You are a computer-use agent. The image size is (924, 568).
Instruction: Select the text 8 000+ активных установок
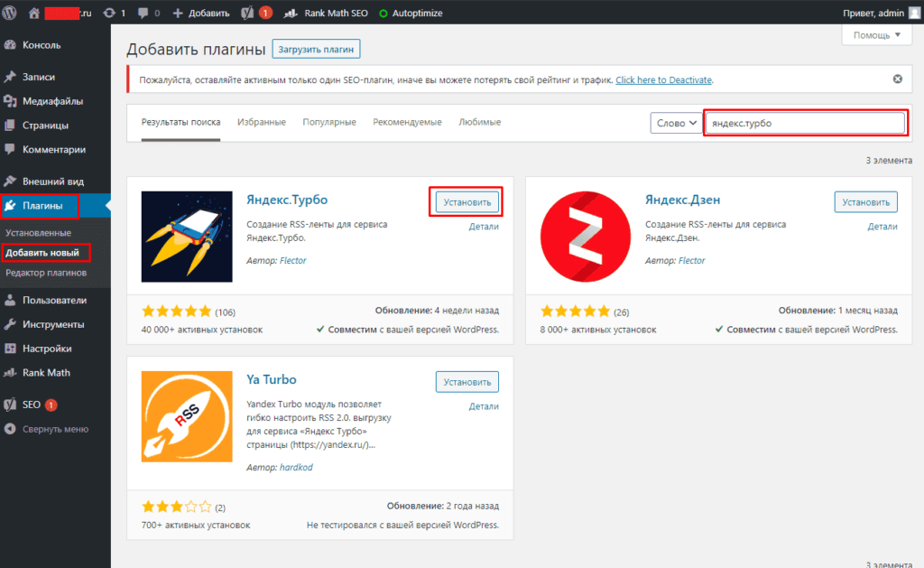[598, 330]
